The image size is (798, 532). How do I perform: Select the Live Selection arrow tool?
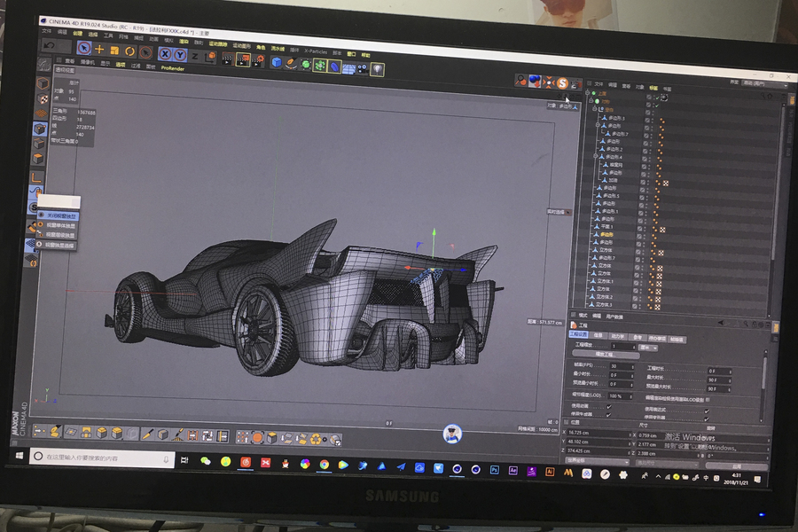[x=84, y=49]
